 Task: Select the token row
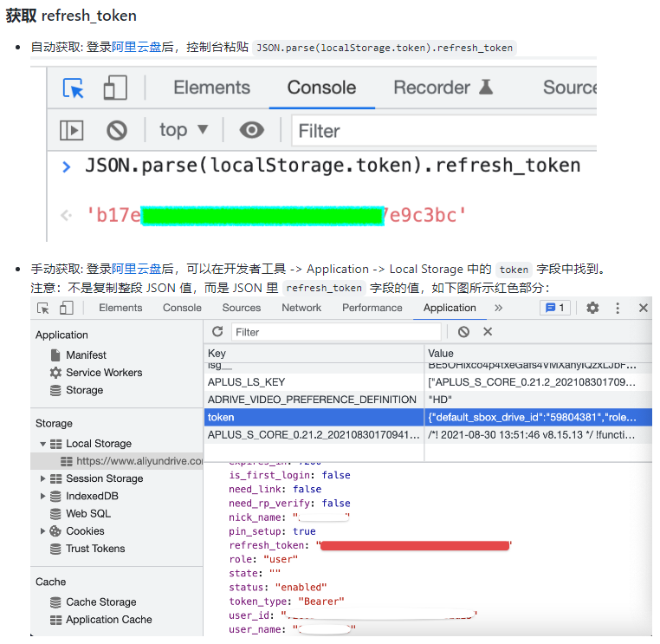[428, 418]
